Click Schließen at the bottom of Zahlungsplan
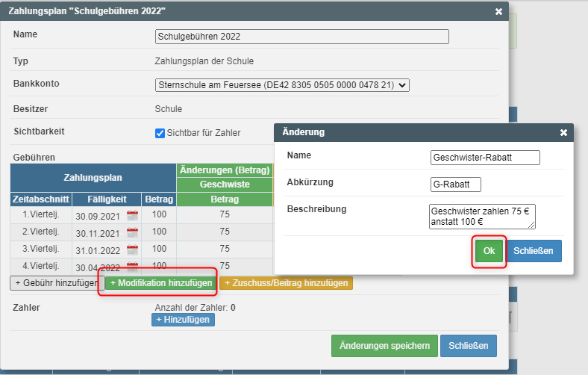 click(469, 346)
